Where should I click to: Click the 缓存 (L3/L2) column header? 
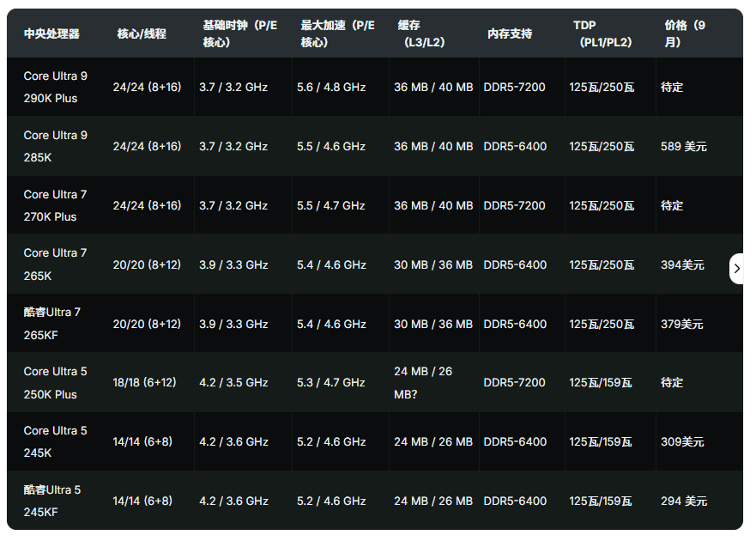pyautogui.click(x=424, y=33)
